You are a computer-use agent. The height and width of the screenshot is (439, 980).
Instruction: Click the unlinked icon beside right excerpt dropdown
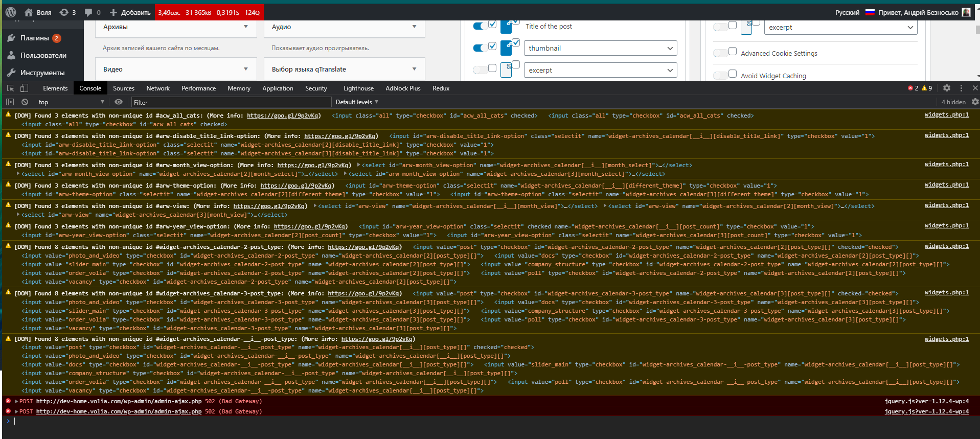[747, 27]
